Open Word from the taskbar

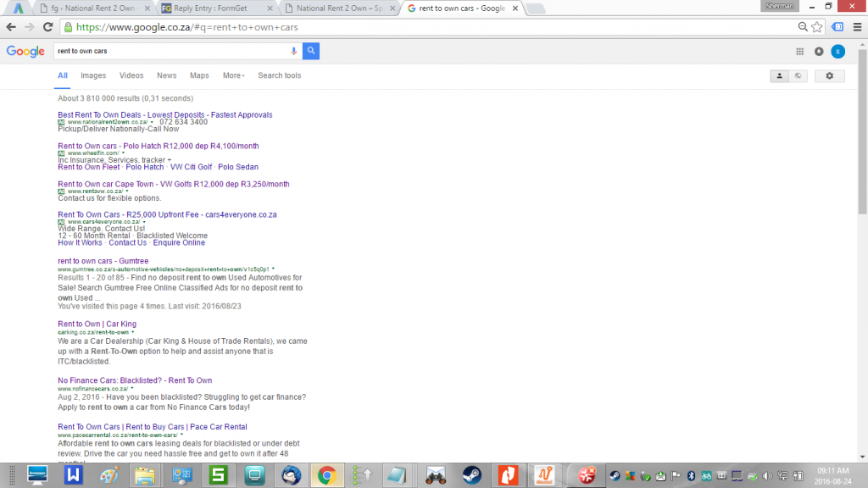(73, 475)
